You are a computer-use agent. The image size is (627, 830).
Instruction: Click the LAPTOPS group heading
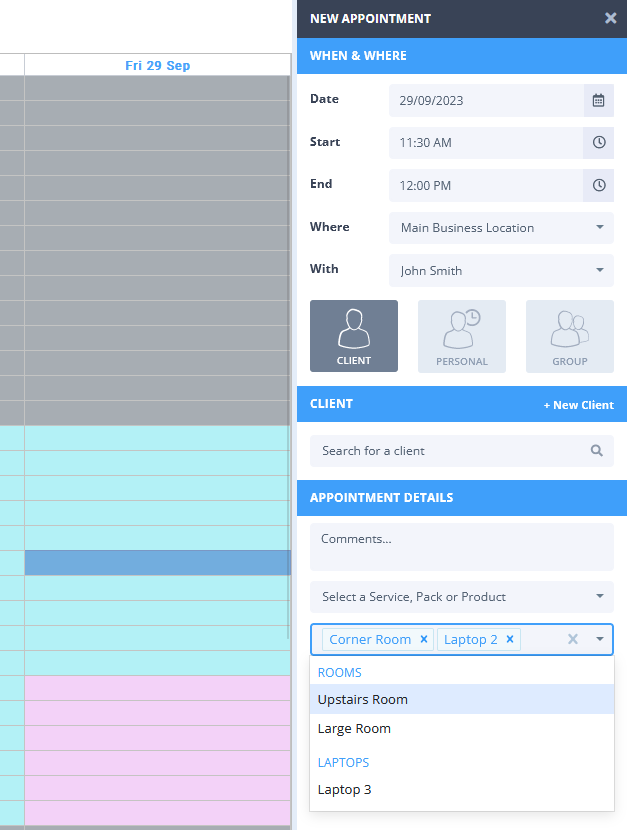pos(343,762)
